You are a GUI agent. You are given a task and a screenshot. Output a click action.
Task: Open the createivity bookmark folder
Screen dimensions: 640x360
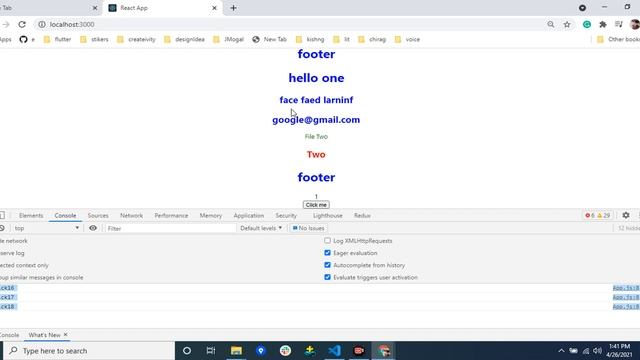(x=136, y=40)
